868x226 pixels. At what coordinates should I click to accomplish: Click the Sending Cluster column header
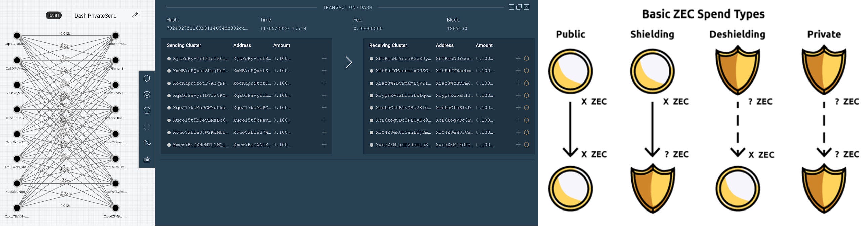[x=184, y=45]
